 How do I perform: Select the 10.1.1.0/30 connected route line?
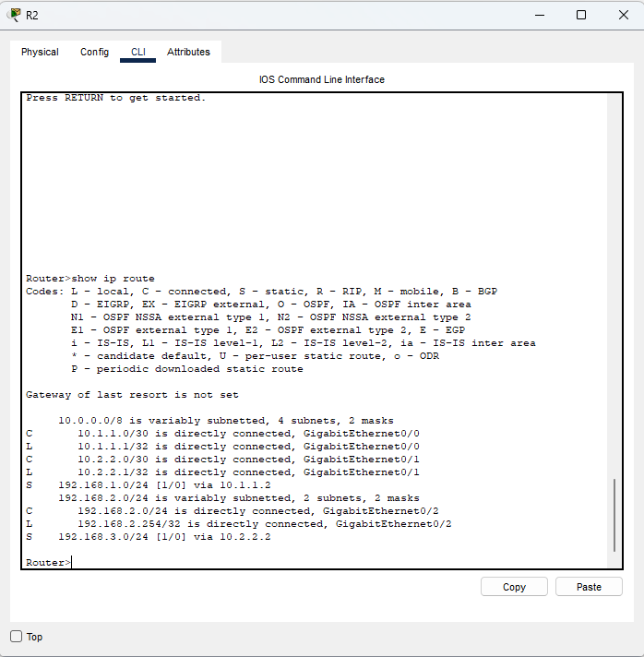click(222, 434)
